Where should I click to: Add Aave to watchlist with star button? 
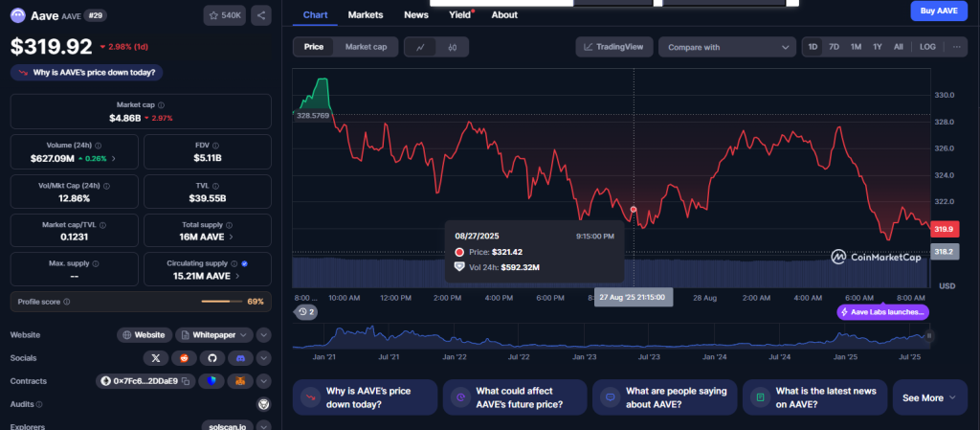(224, 15)
